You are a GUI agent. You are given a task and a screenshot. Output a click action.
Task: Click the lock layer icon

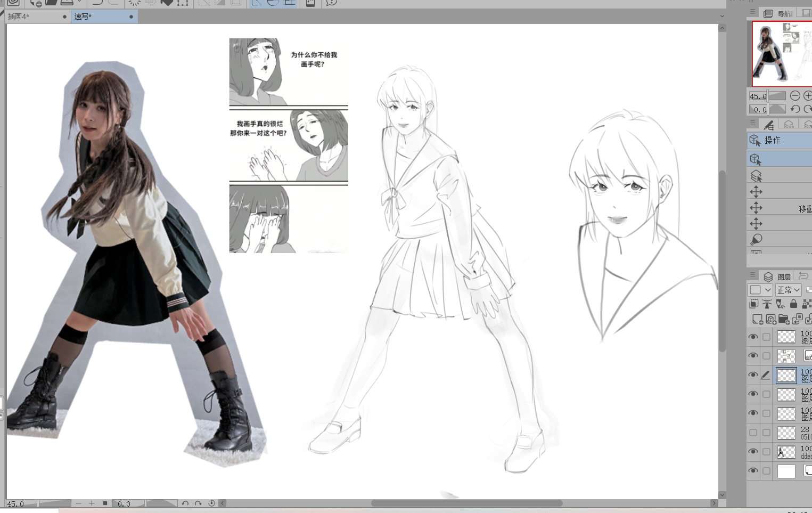[793, 304]
